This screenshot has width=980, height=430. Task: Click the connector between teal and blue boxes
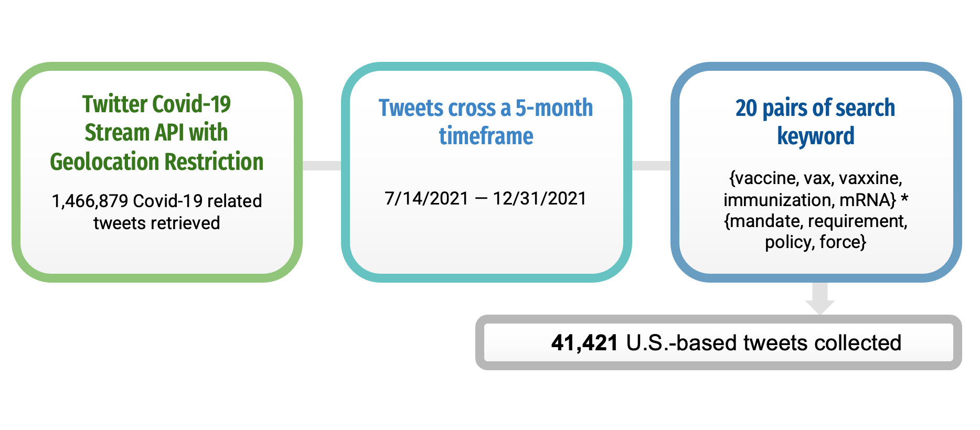(x=651, y=166)
